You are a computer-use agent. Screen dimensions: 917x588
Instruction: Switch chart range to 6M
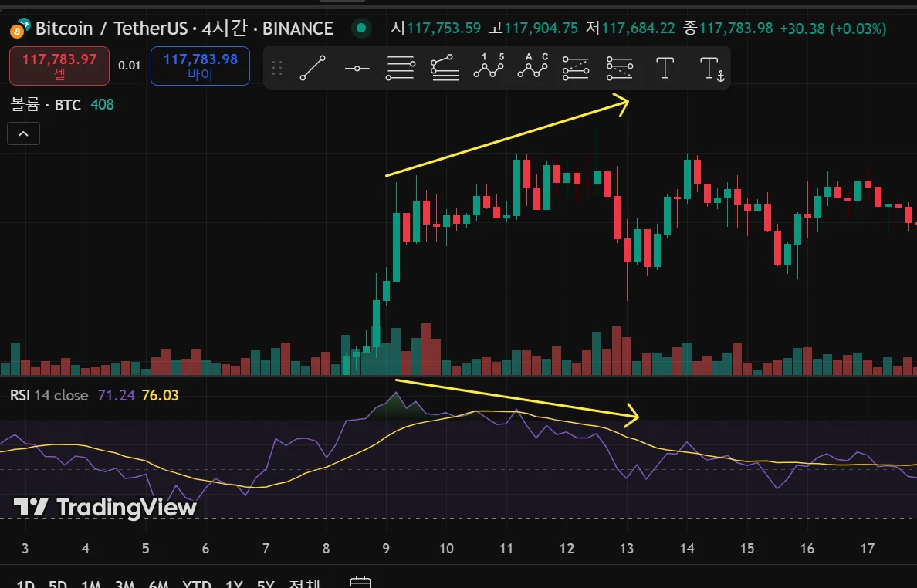pyautogui.click(x=159, y=583)
